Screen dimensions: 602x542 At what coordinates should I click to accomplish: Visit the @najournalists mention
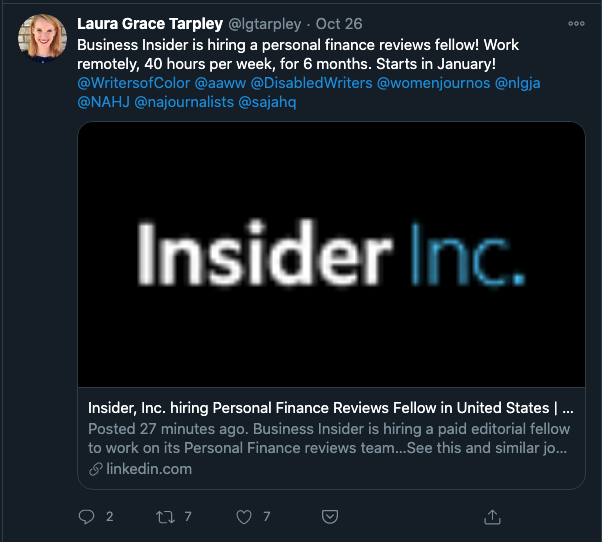pos(184,102)
